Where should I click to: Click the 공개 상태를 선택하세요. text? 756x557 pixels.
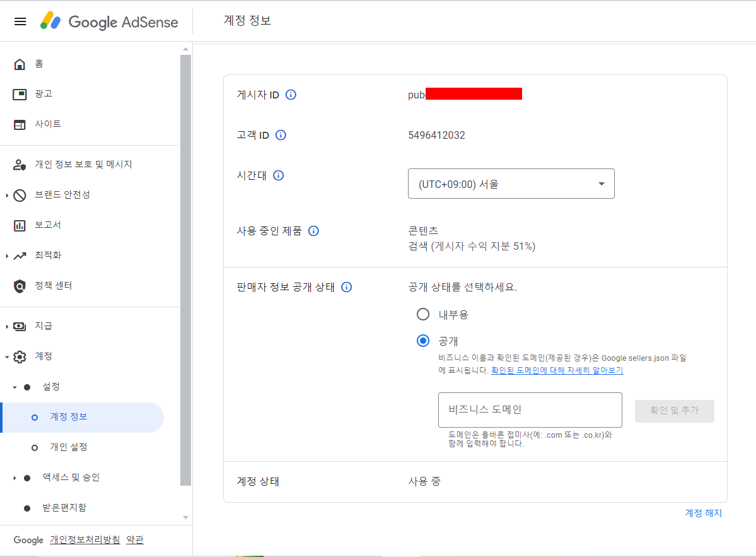pyautogui.click(x=462, y=287)
